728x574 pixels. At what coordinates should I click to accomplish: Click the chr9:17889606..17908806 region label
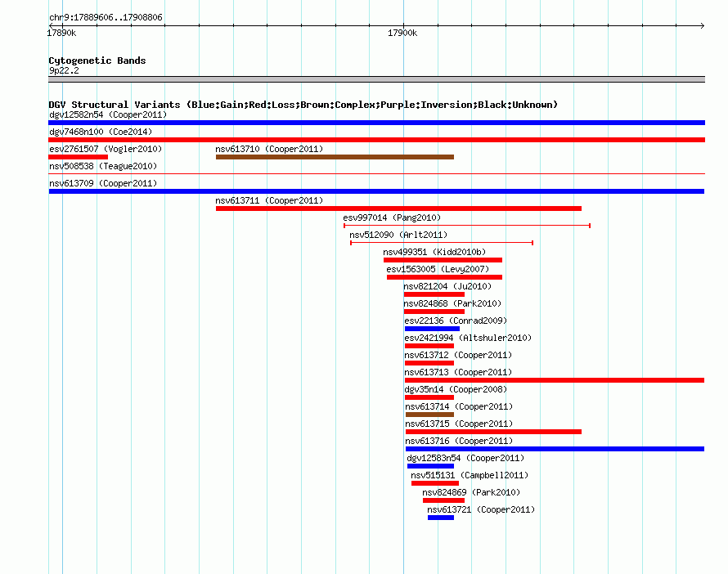106,17
